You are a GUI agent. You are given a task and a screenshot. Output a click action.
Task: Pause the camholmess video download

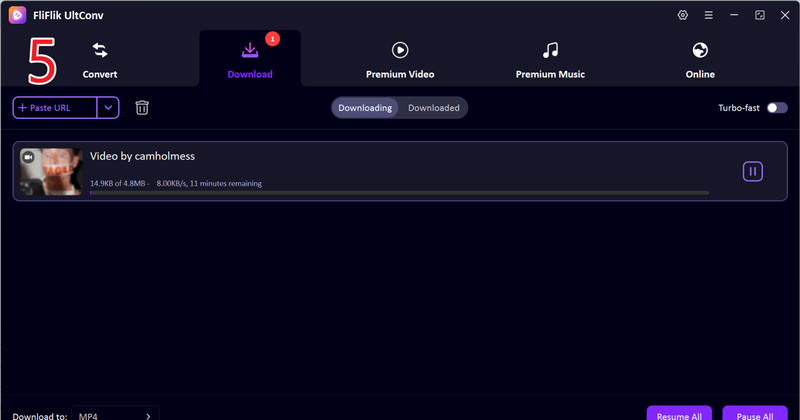[x=753, y=171]
